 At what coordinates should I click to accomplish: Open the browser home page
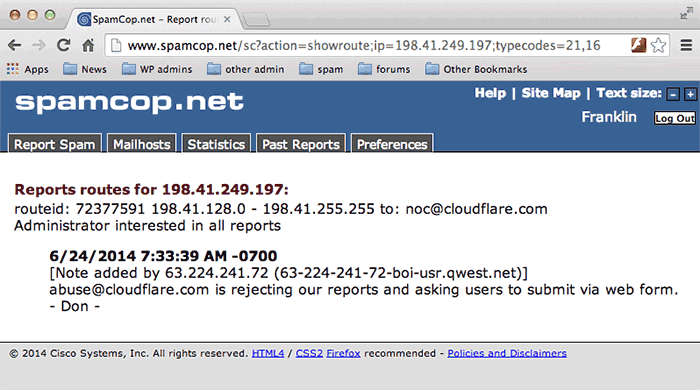pyautogui.click(x=88, y=45)
